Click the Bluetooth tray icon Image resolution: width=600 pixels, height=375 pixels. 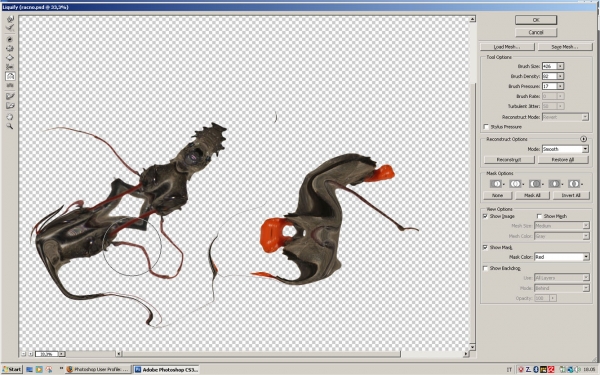pos(536,370)
